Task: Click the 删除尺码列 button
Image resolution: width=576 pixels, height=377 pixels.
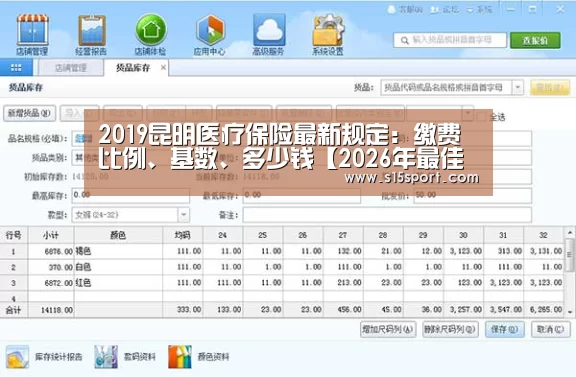Action: 450,329
